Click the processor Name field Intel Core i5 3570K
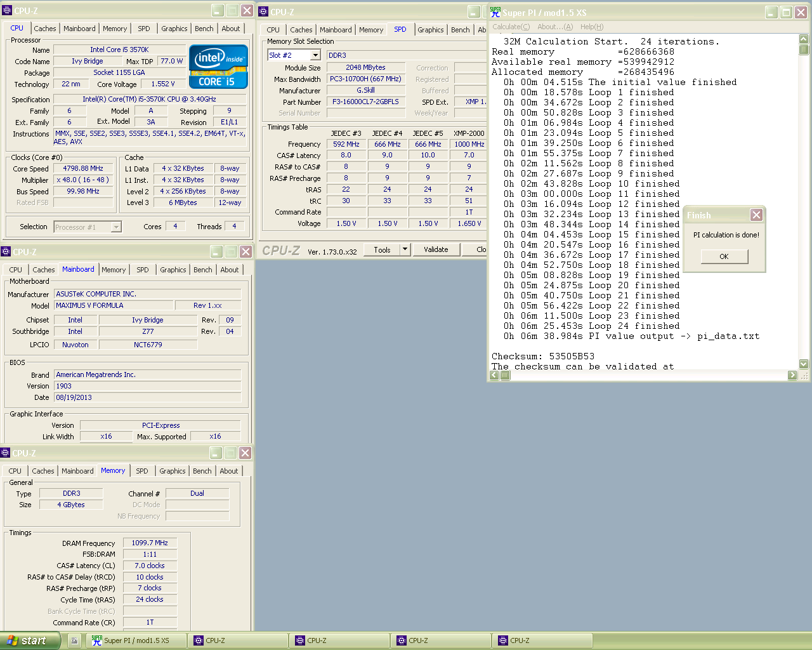 tap(119, 50)
